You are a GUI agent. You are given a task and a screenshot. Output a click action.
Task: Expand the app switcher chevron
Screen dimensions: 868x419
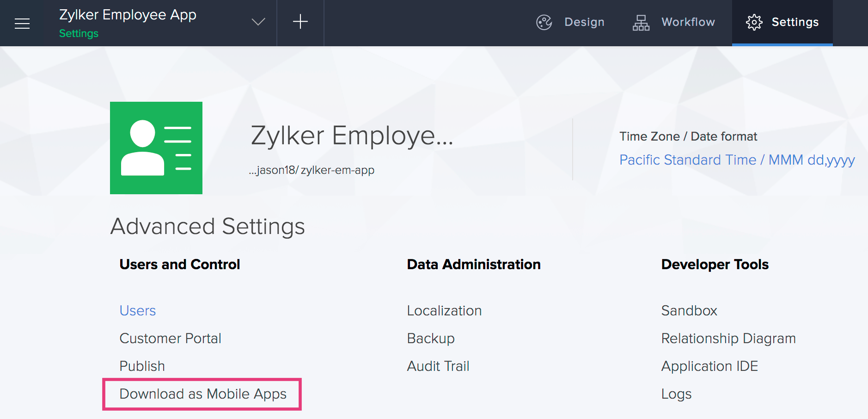coord(258,22)
